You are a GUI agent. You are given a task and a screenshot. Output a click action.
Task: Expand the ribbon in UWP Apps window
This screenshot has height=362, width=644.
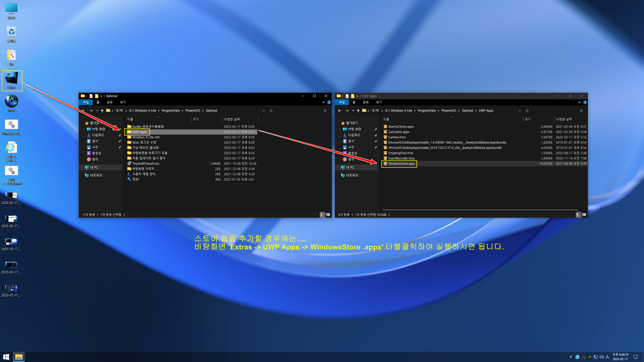[x=579, y=102]
